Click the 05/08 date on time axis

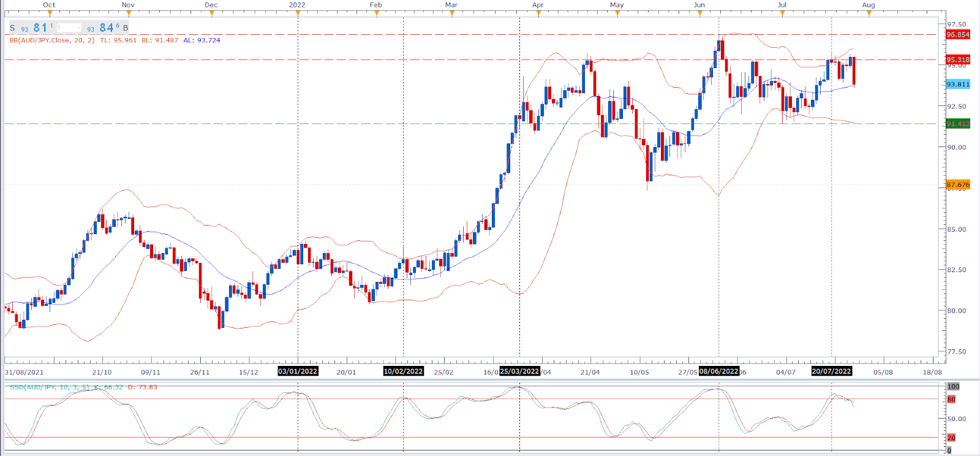883,372
